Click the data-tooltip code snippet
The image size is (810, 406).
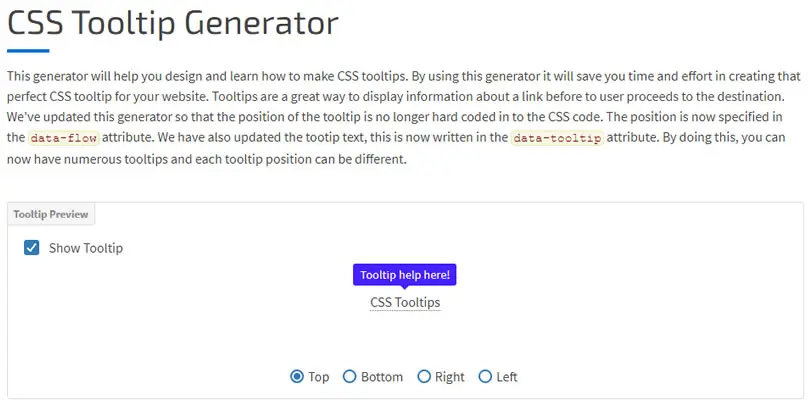(x=557, y=138)
